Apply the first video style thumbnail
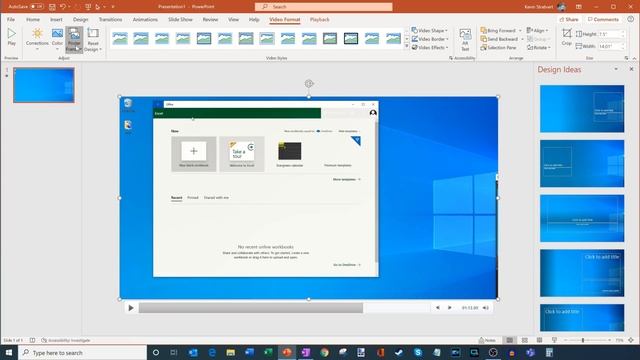Viewport: 640px width, 360px height. (120, 38)
